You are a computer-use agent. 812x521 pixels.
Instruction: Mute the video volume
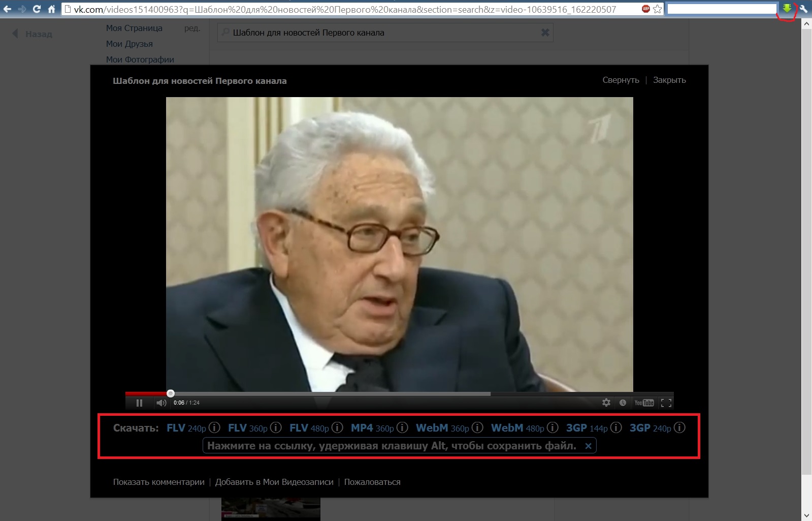tap(161, 403)
